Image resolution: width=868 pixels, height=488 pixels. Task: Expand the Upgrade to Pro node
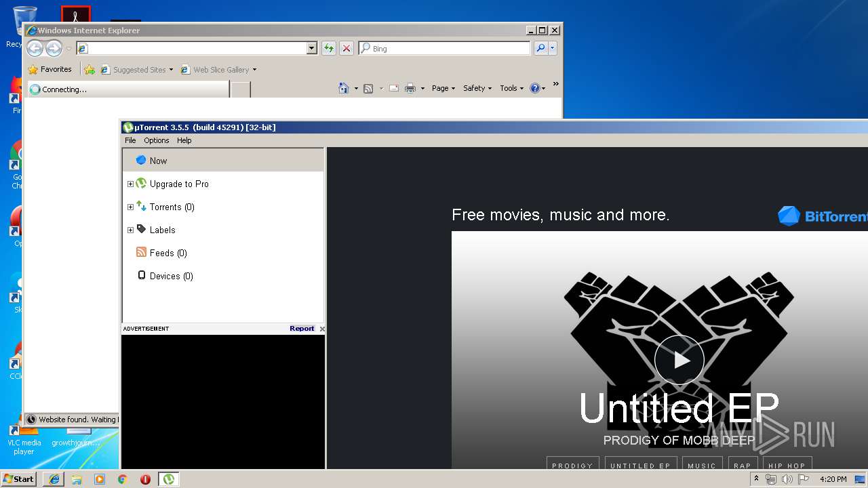coord(130,184)
